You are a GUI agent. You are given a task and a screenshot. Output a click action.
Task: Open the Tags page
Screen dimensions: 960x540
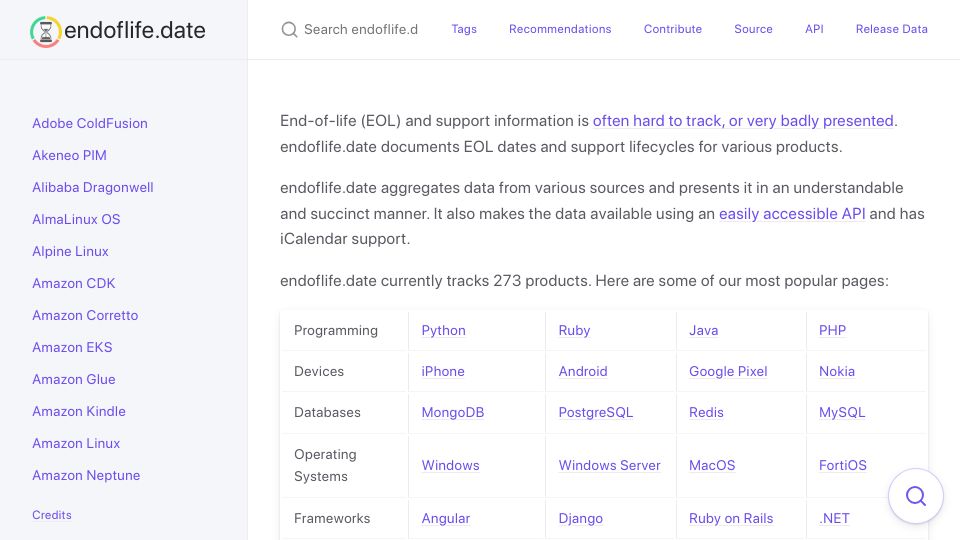coord(464,29)
